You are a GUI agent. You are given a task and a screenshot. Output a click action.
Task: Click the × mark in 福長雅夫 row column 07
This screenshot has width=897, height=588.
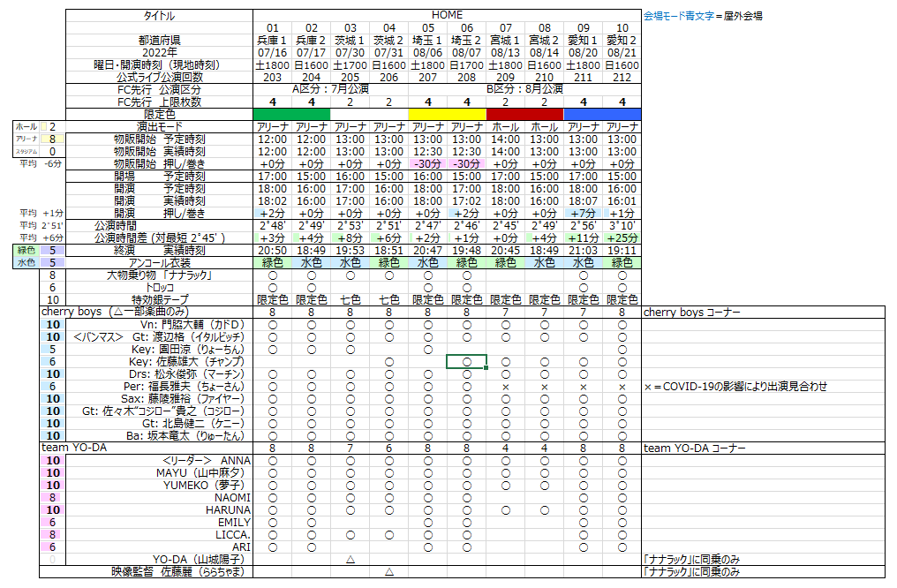tap(506, 387)
